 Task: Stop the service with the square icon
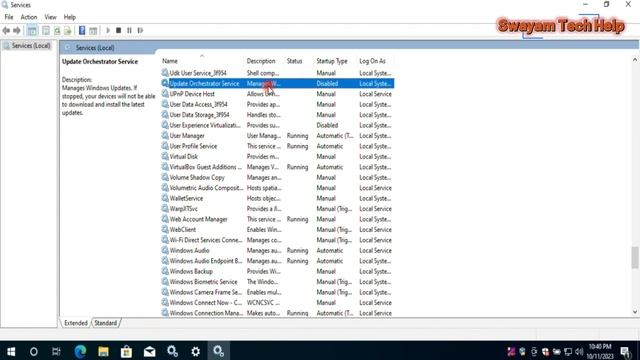click(x=118, y=31)
